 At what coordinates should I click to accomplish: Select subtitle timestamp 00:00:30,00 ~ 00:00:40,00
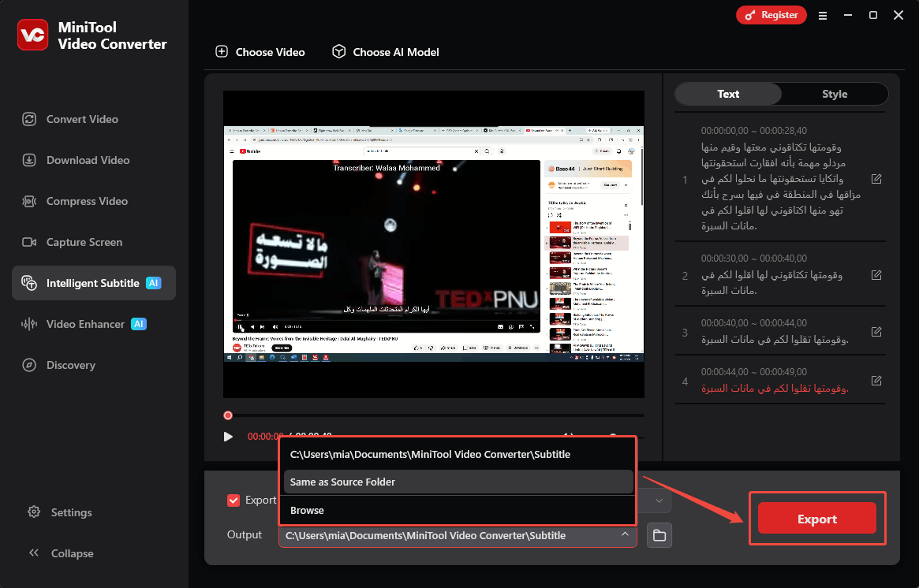753,259
